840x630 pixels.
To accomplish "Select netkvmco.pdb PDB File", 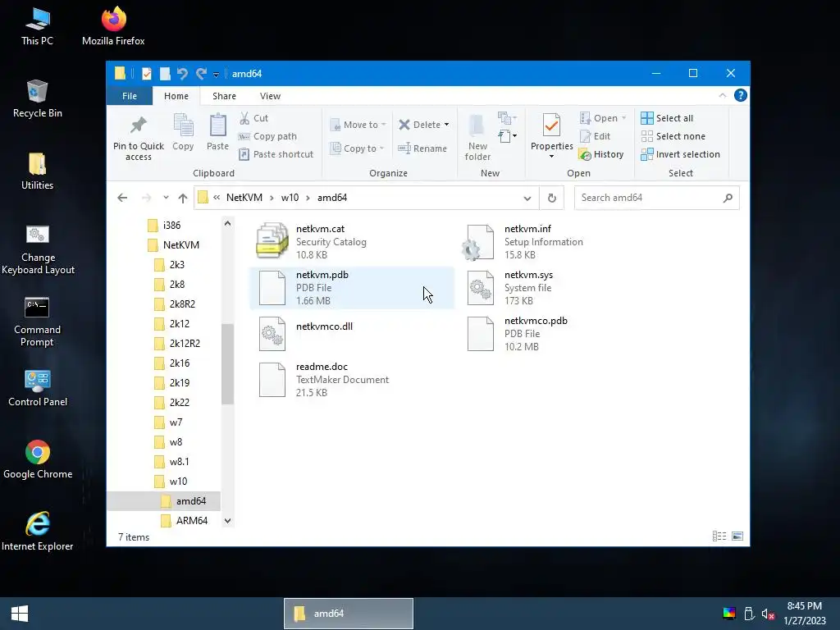I will 559,334.
